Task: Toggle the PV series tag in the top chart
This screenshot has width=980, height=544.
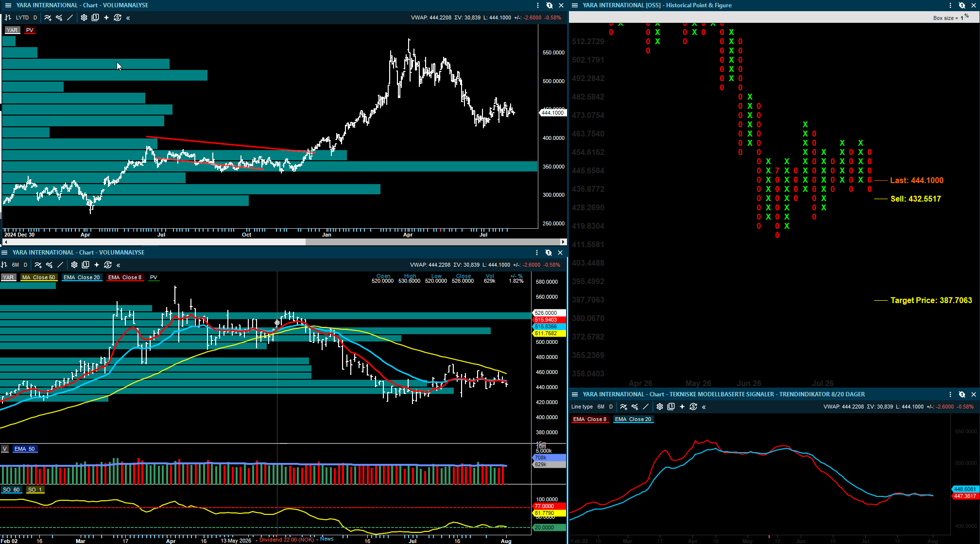Action: [30, 30]
